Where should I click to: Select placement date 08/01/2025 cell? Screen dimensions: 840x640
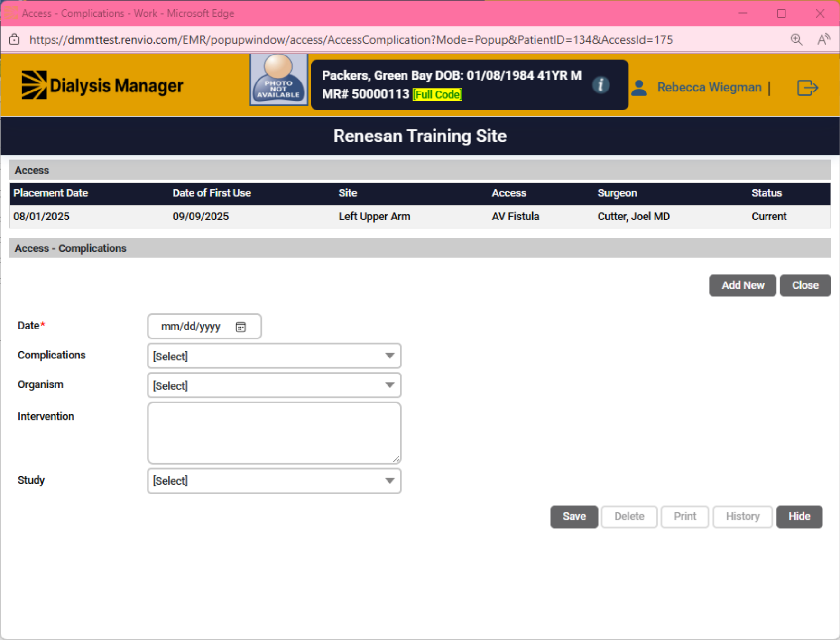coord(41,217)
